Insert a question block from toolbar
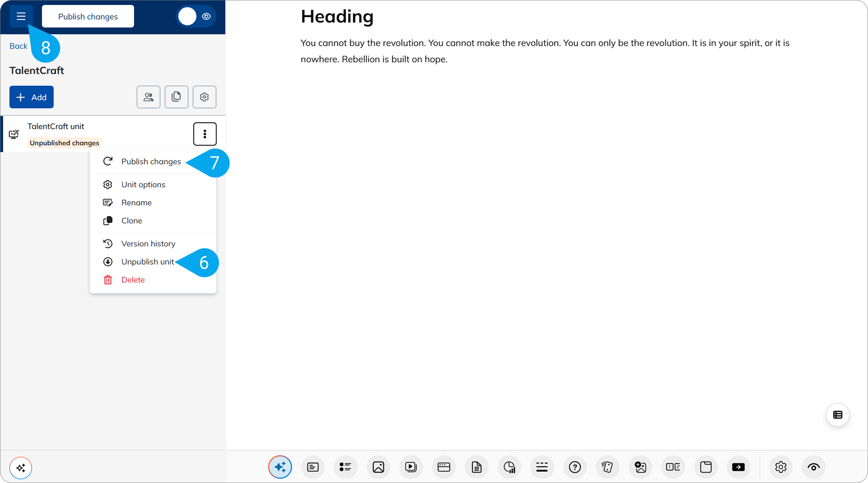868x483 pixels. point(575,467)
